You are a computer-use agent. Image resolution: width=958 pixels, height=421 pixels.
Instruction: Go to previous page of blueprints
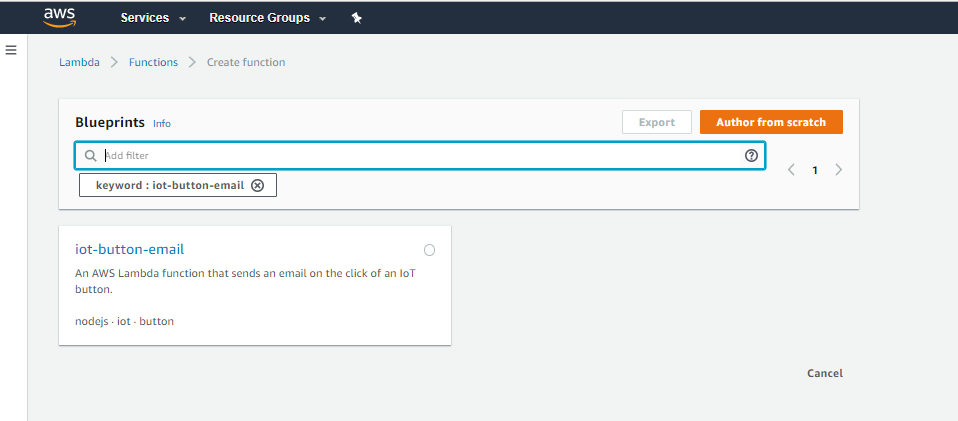pos(791,170)
